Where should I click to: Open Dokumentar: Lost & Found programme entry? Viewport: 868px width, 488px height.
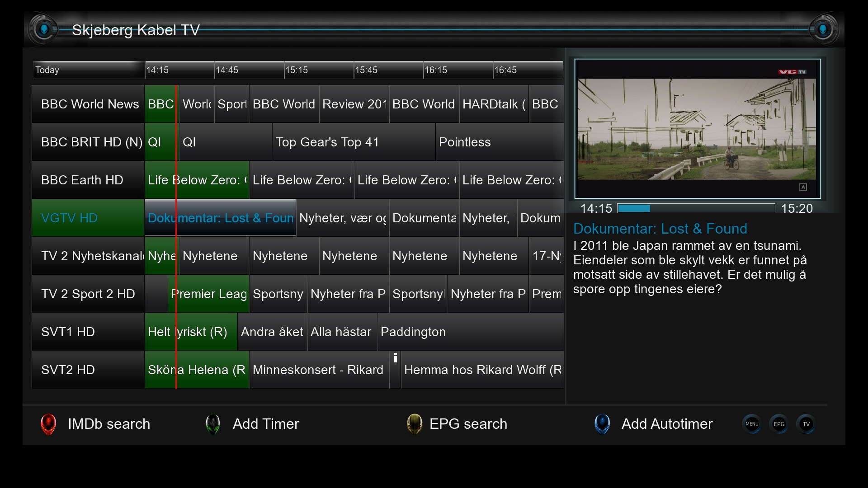click(x=220, y=218)
